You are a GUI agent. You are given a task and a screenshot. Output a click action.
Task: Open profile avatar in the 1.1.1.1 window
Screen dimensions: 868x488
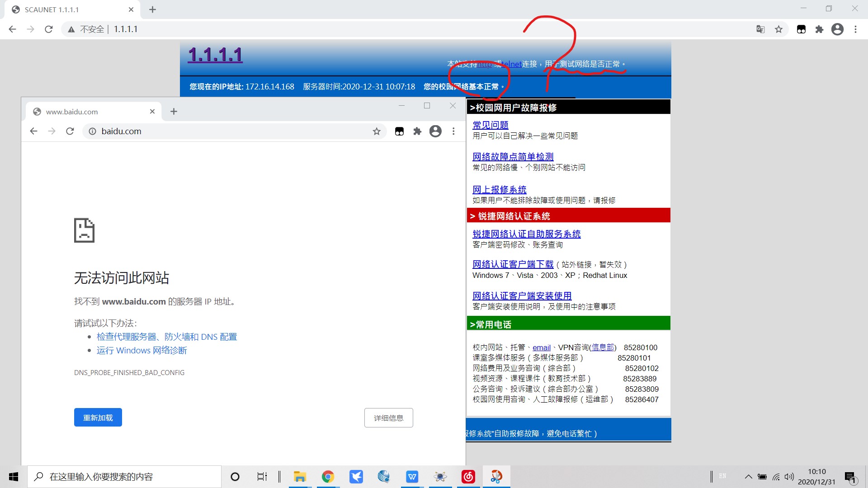click(837, 29)
